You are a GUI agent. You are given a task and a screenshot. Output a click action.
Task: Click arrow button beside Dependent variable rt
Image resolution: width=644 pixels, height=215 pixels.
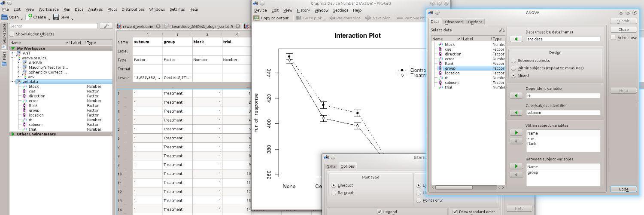point(516,96)
